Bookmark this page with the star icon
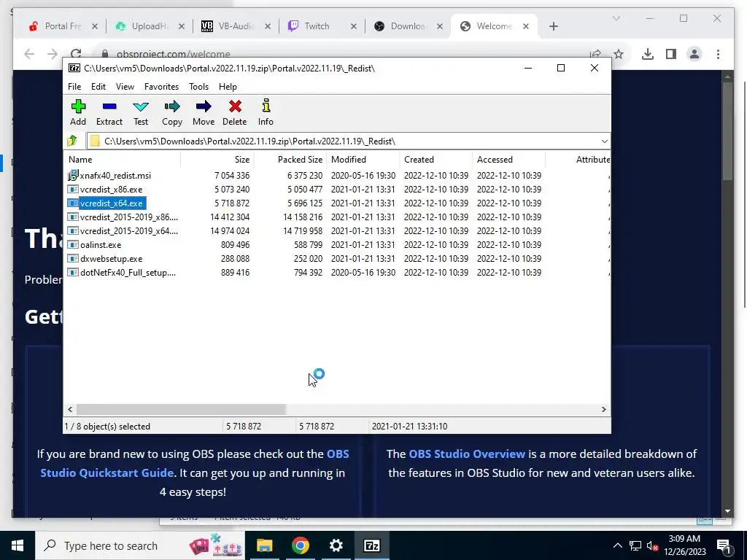The width and height of the screenshot is (747, 560). click(x=619, y=54)
